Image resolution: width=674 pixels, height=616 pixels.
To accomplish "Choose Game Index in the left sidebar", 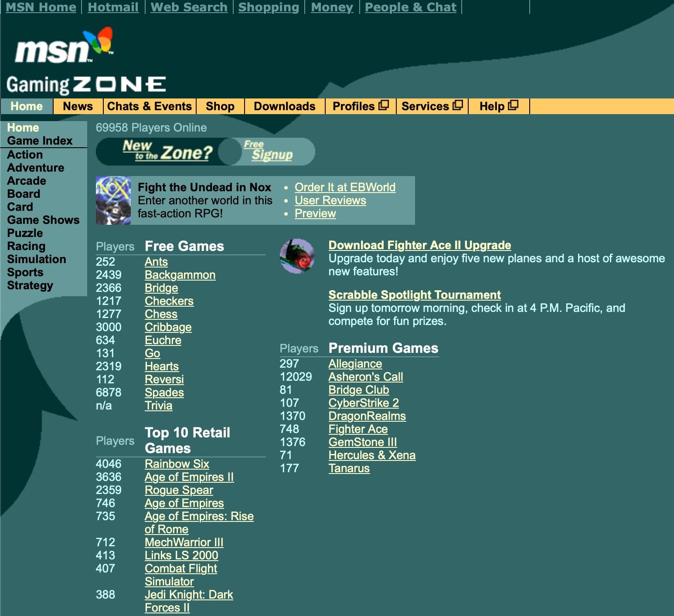I will coord(40,141).
